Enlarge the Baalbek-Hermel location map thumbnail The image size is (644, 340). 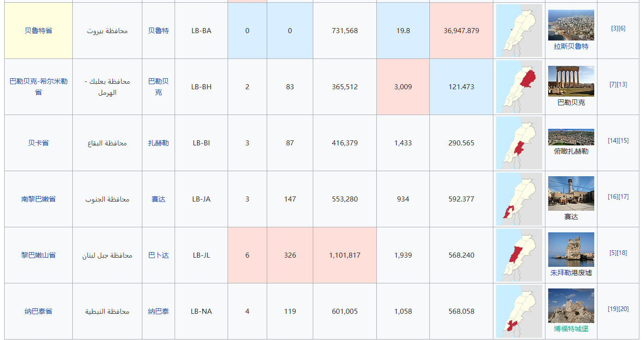pyautogui.click(x=519, y=87)
